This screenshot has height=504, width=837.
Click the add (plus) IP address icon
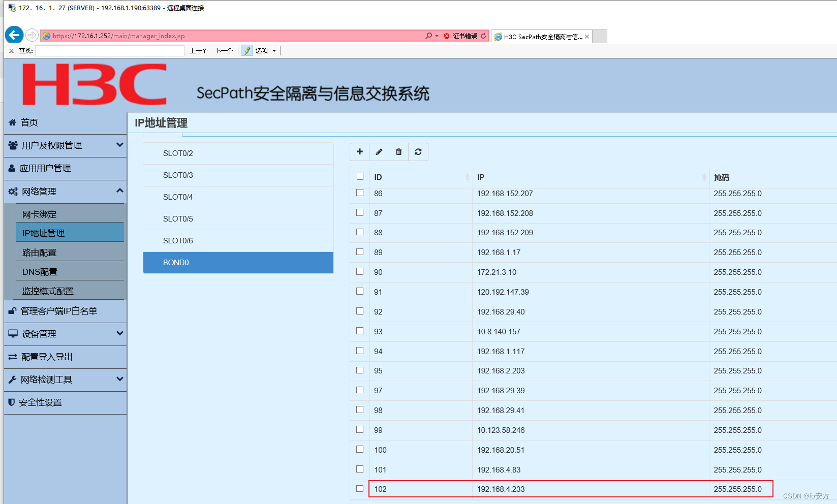360,152
